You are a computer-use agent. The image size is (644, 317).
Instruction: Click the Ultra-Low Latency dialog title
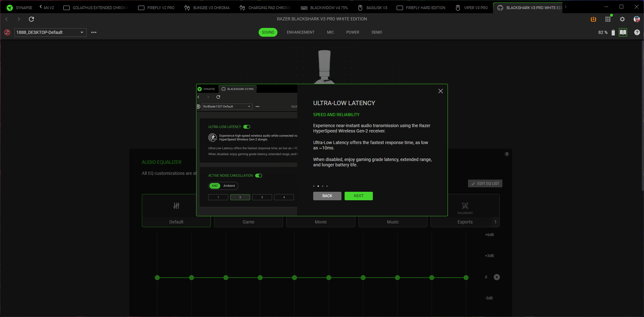coord(344,103)
